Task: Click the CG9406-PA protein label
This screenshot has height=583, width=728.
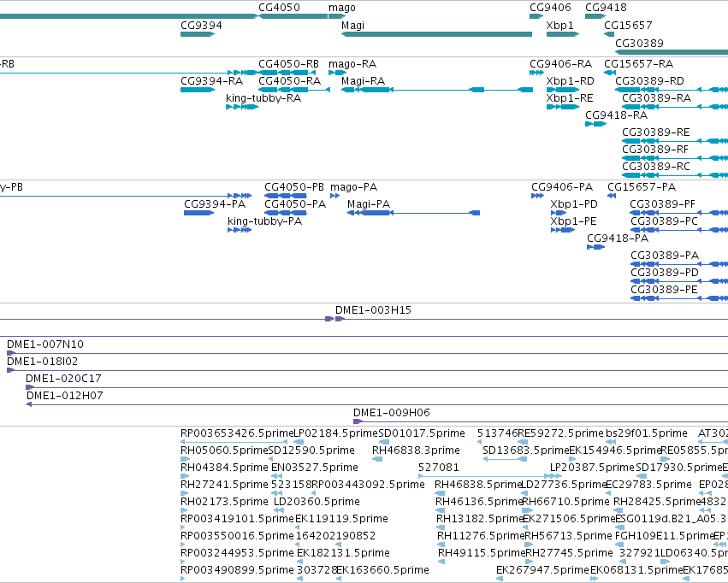Action: [x=562, y=187]
